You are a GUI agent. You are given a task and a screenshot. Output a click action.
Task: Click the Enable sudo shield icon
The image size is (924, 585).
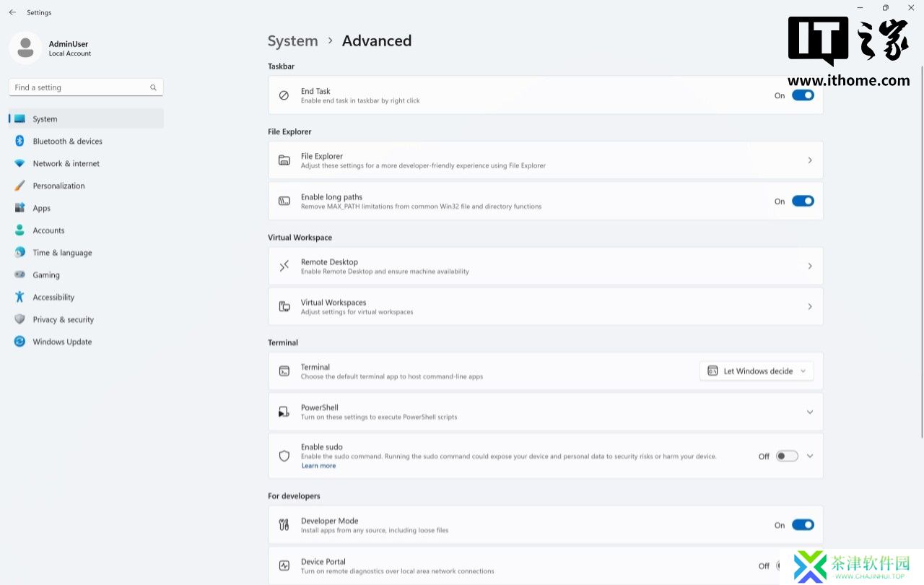point(284,456)
